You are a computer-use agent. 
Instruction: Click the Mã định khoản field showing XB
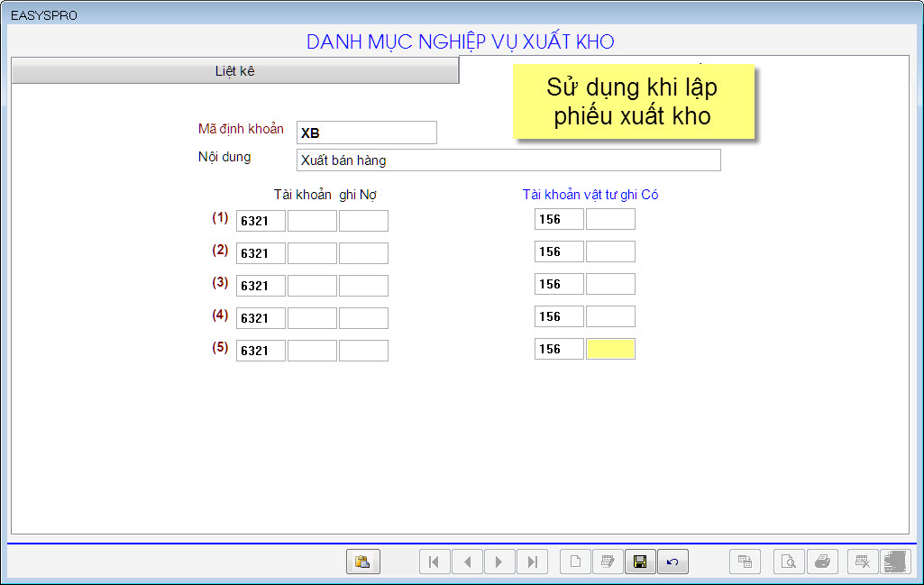tap(366, 133)
